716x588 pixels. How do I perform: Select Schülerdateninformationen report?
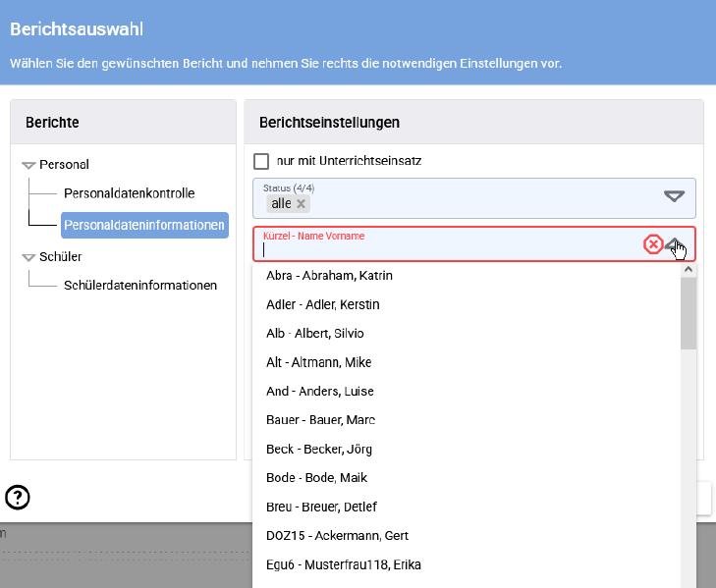pyautogui.click(x=140, y=286)
